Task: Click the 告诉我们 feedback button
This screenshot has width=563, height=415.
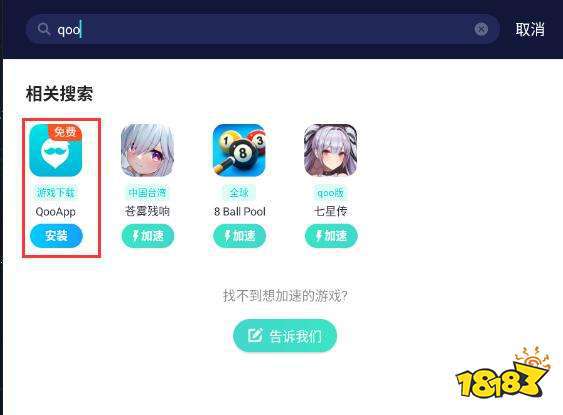Action: click(x=285, y=336)
